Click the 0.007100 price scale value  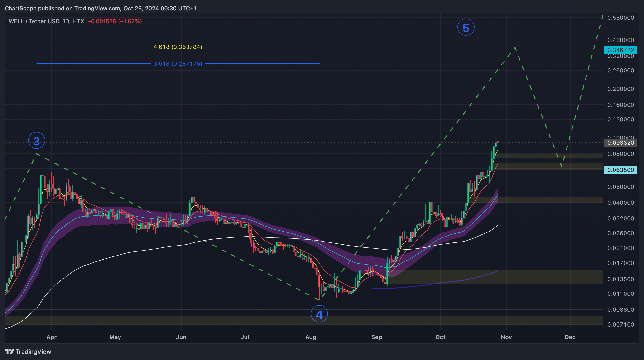[621, 325]
